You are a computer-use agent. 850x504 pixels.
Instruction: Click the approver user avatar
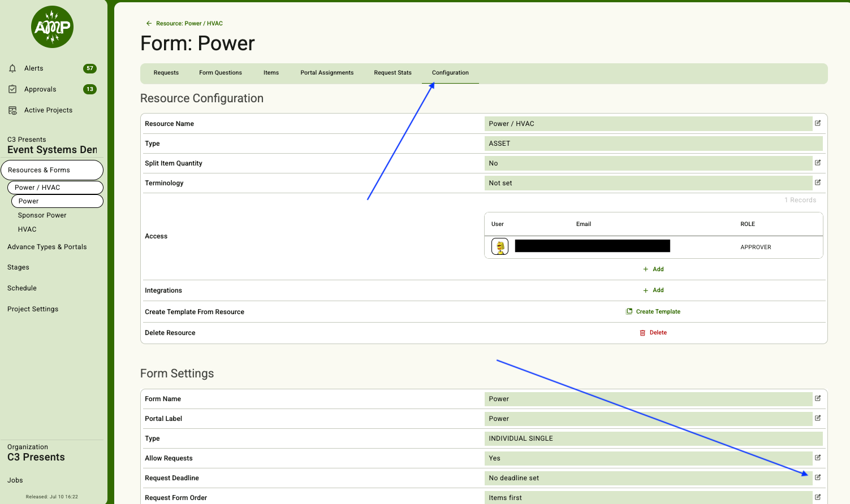[500, 246]
